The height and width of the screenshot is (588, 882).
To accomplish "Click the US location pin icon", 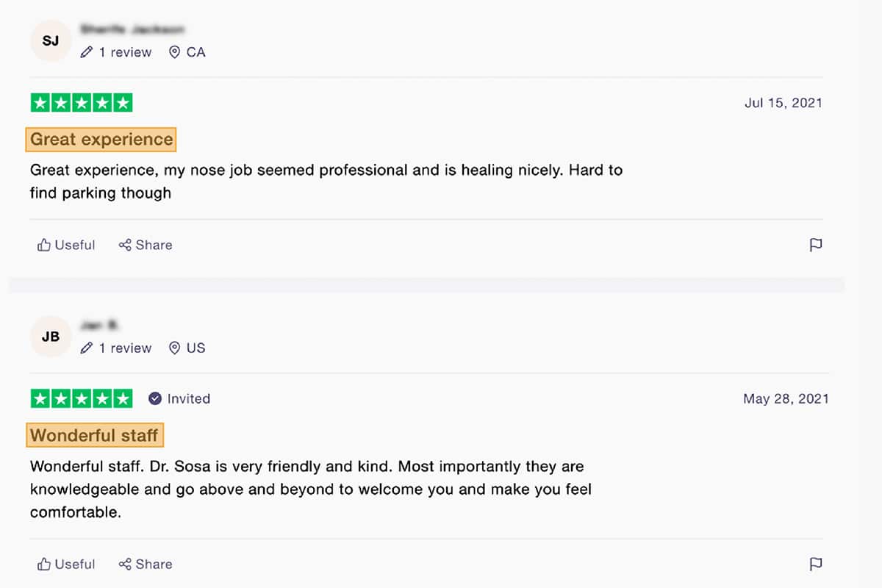I will point(174,348).
